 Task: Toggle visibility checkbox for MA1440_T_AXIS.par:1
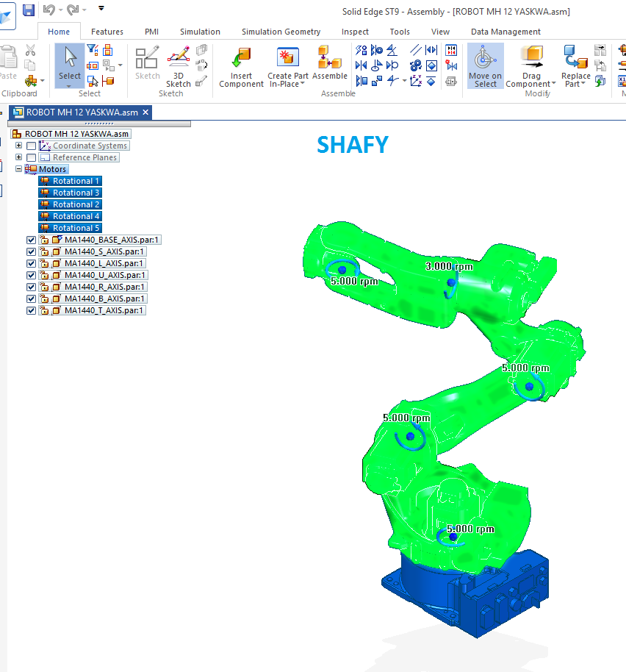(31, 310)
